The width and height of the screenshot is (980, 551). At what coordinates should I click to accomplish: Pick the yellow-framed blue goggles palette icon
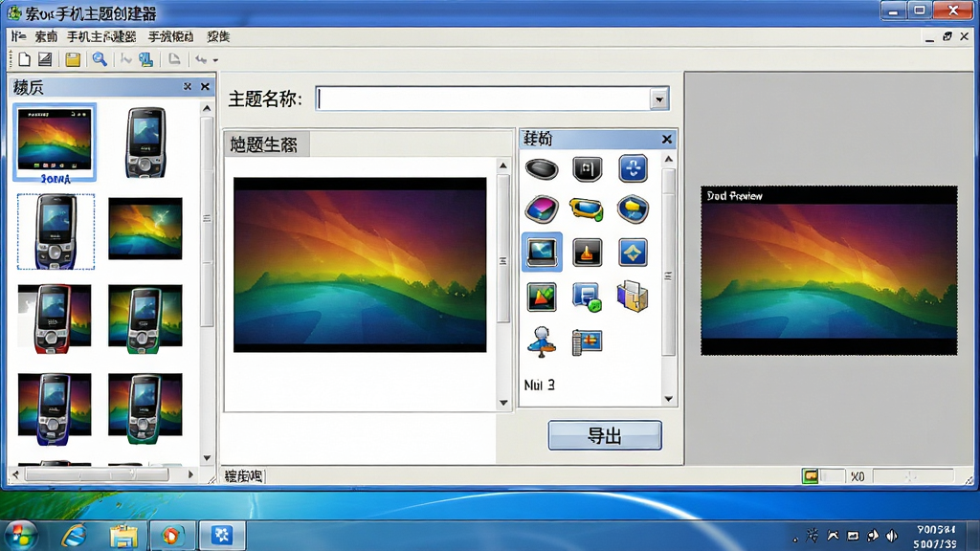click(587, 209)
